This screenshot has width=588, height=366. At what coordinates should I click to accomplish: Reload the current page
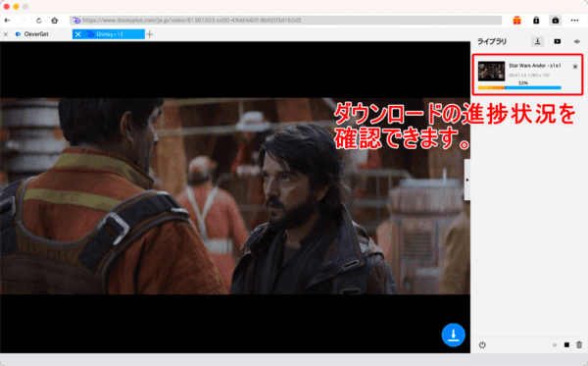(38, 21)
